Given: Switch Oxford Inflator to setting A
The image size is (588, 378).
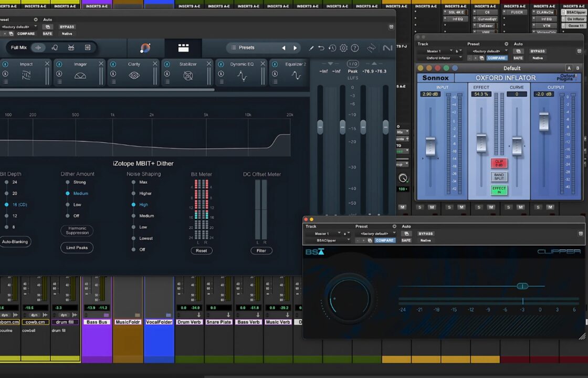Looking at the screenshot, I should point(569,68).
